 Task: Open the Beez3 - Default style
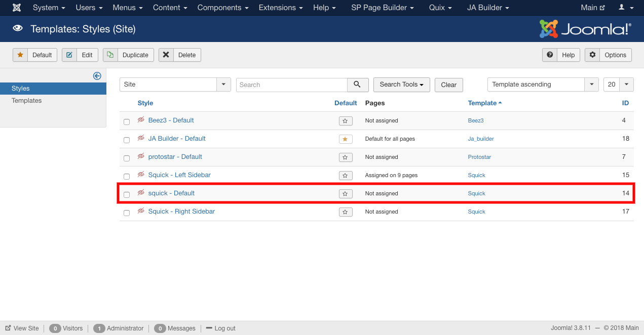(x=171, y=120)
